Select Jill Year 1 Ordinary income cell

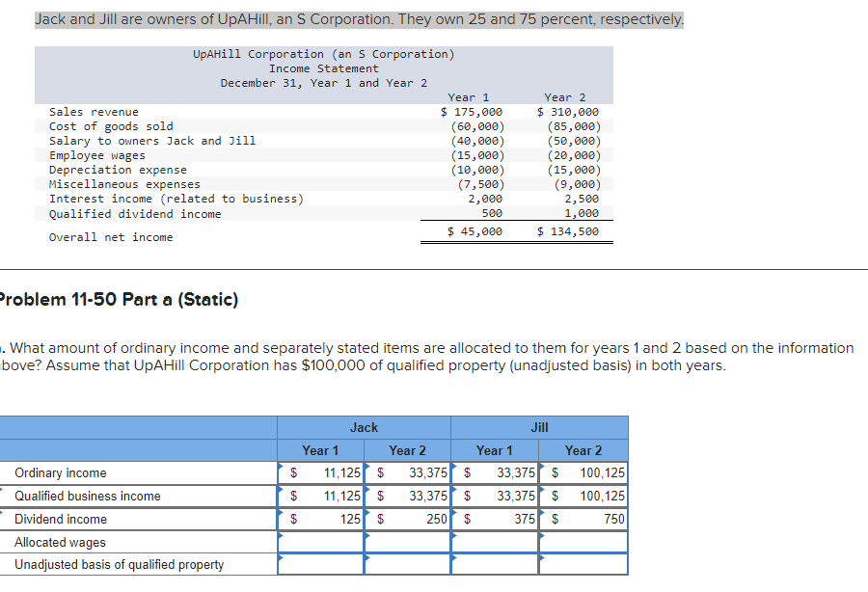click(x=495, y=473)
